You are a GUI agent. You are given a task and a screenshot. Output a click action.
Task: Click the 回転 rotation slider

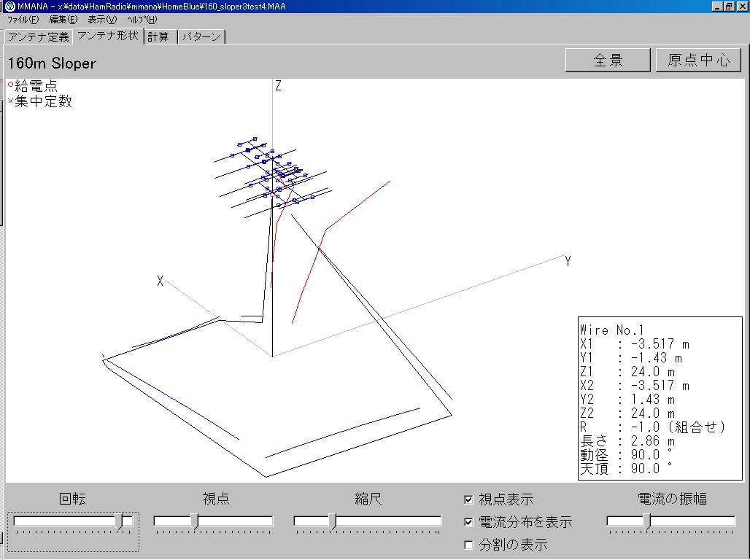119,521
